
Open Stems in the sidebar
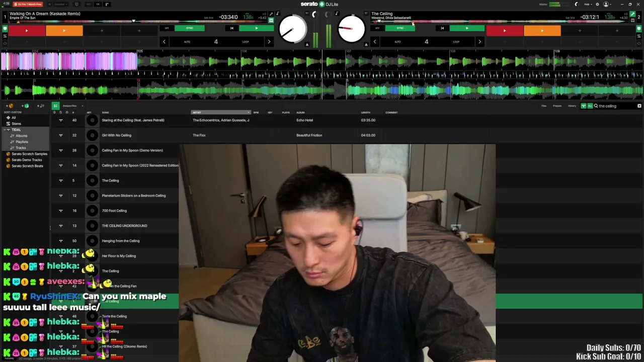[x=17, y=124]
